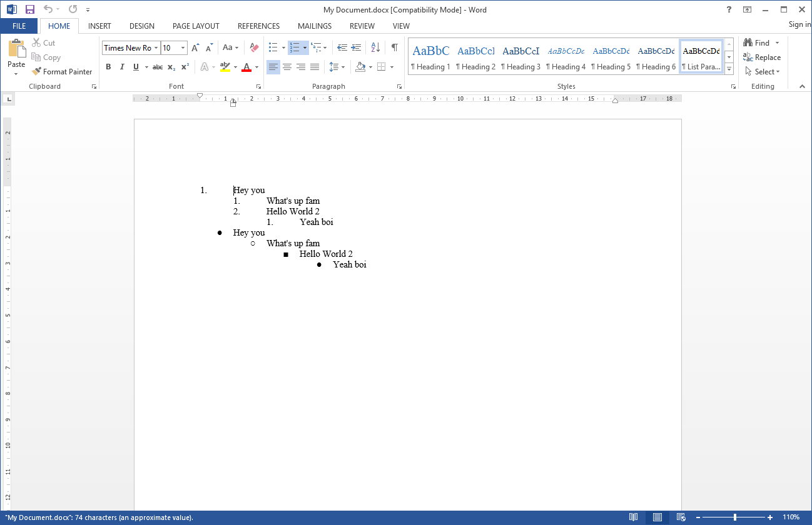Toggle bold formatting
The width and height of the screenshot is (812, 525).
[x=108, y=66]
